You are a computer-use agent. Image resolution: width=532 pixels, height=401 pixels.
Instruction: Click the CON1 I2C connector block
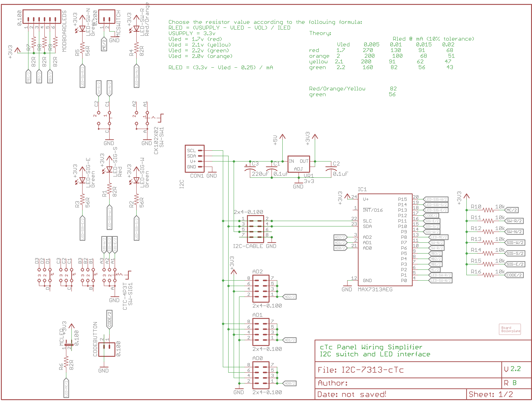[x=195, y=159]
